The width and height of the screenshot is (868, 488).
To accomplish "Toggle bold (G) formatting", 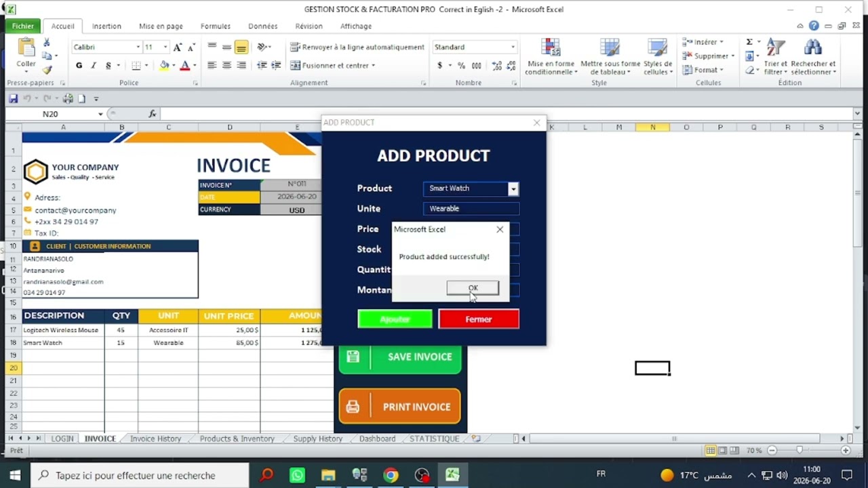I will tap(79, 66).
